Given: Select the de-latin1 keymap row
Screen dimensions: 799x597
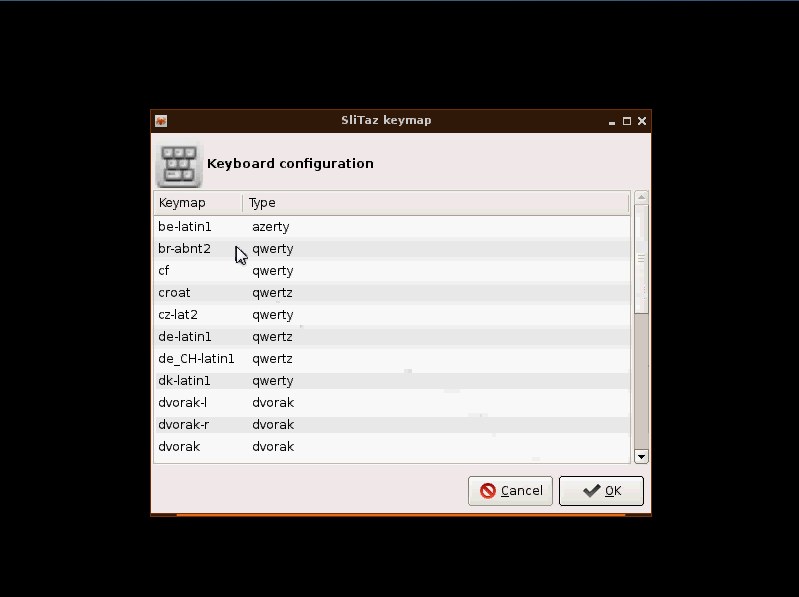Looking at the screenshot, I should pyautogui.click(x=392, y=337).
